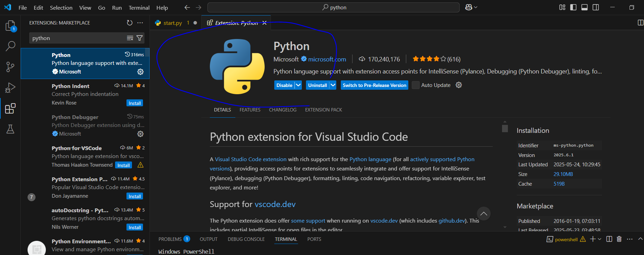Open the Uninstall button dropdown arrow
Viewport: 644px width, 255px height.
tap(333, 85)
